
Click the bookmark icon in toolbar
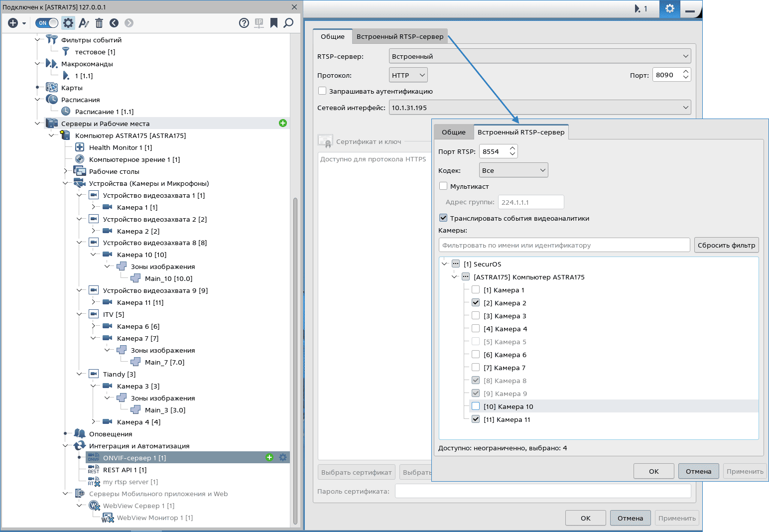(x=273, y=23)
